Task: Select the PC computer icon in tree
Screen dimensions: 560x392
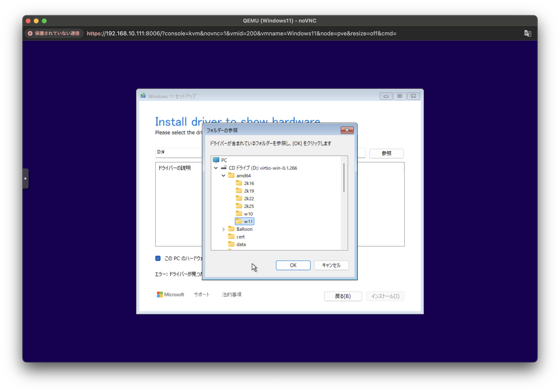Action: [216, 160]
